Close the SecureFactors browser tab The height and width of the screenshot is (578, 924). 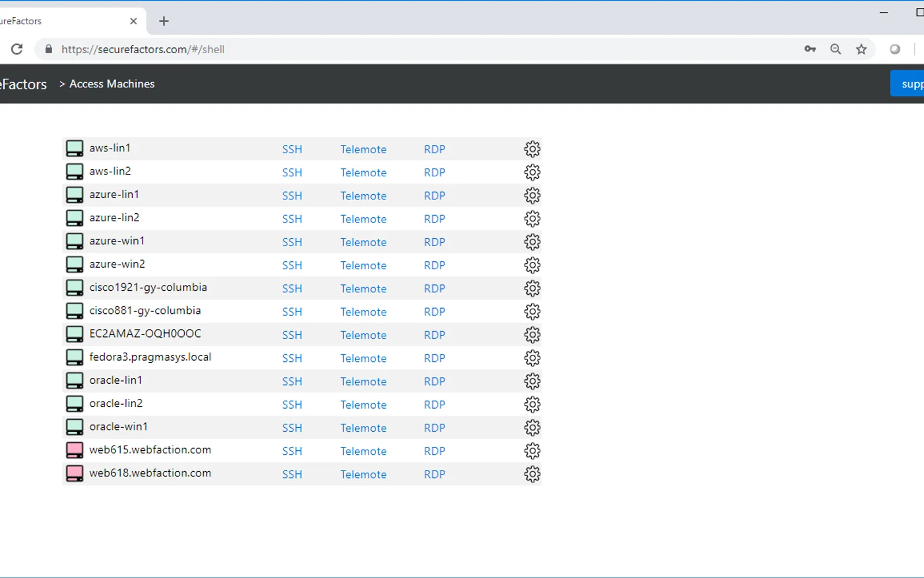[x=133, y=21]
